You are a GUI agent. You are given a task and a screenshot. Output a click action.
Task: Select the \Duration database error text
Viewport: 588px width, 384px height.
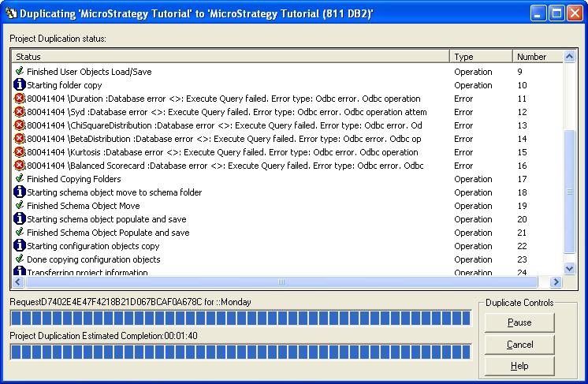(x=224, y=99)
